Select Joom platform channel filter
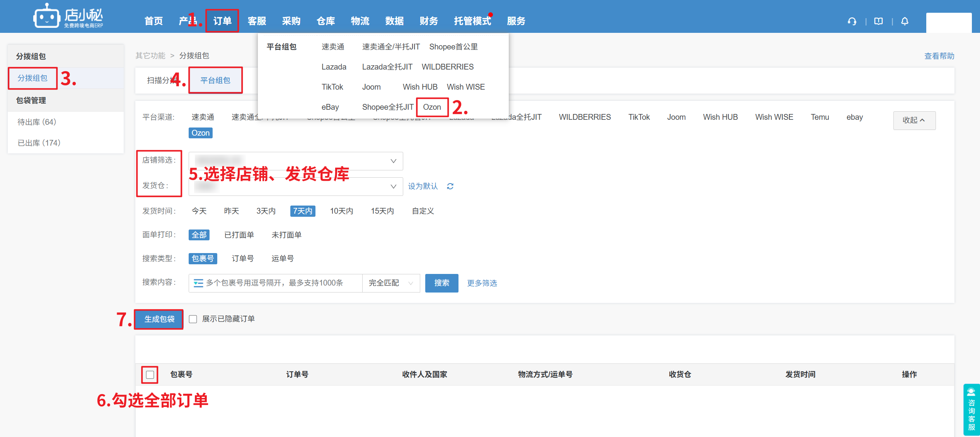This screenshot has width=980, height=437. tap(676, 117)
